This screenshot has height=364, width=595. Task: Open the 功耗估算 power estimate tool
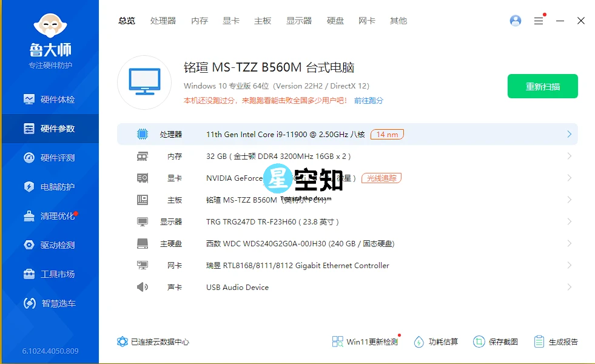(x=436, y=341)
